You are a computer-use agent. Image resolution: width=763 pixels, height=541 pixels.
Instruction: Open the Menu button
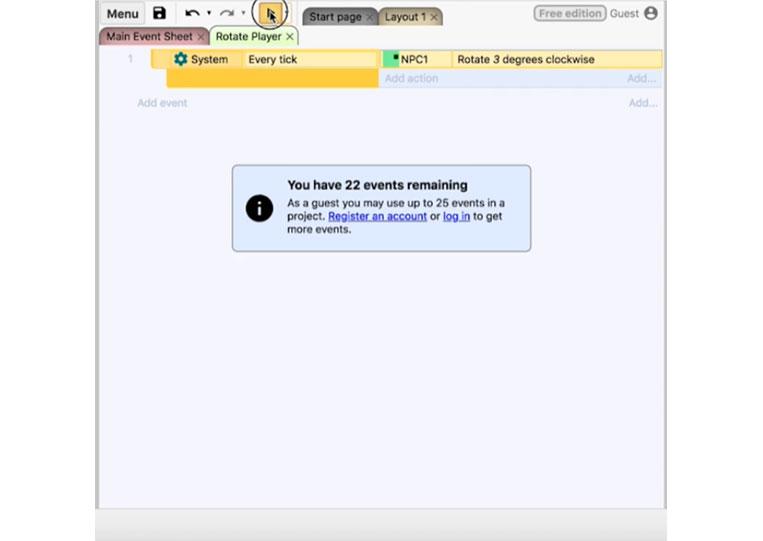[123, 14]
